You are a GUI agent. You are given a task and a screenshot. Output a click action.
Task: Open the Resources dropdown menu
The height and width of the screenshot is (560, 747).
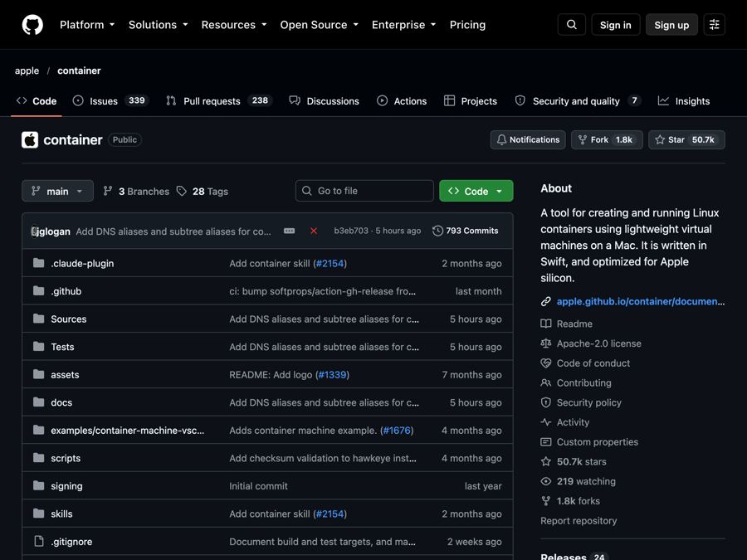click(x=233, y=25)
